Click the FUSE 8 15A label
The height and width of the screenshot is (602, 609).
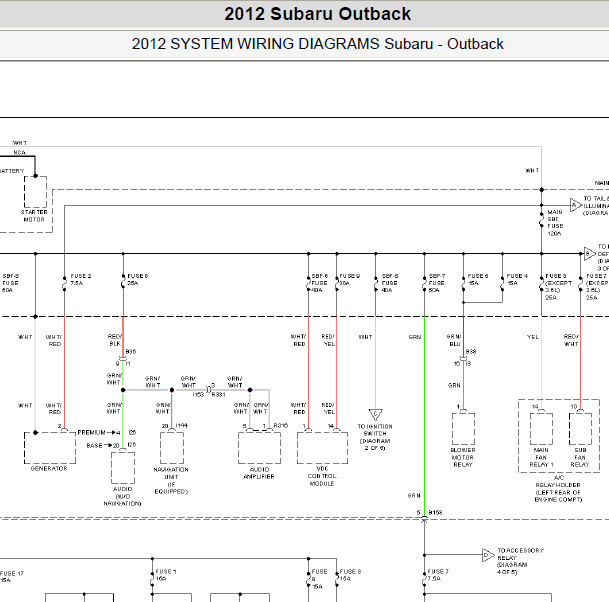tap(350, 575)
